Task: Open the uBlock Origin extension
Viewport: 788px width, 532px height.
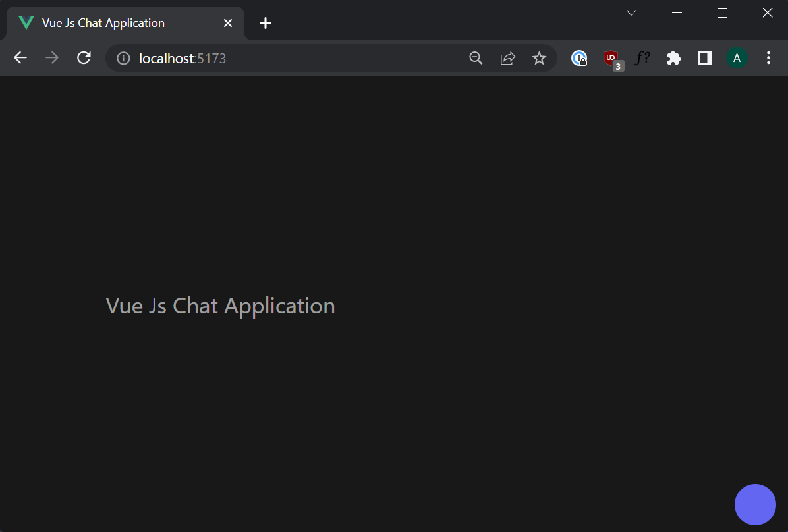Action: pyautogui.click(x=612, y=59)
